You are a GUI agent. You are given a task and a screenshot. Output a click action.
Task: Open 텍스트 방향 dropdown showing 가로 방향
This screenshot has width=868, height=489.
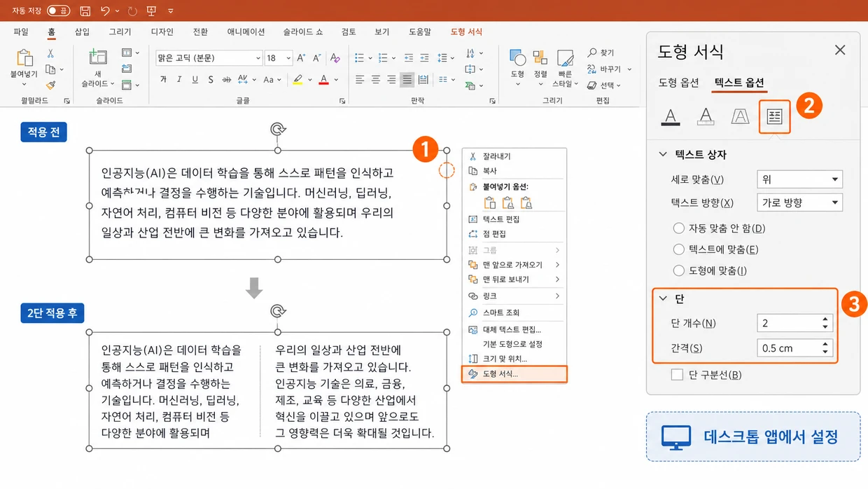799,202
